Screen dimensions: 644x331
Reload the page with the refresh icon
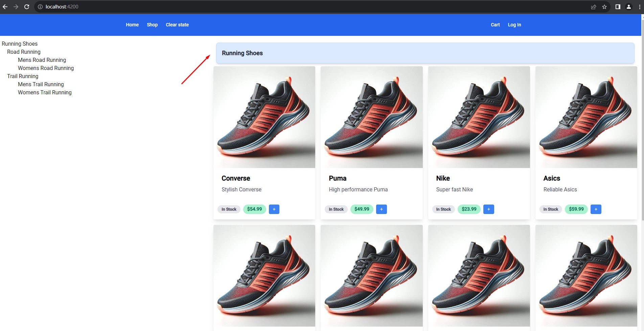(x=27, y=7)
